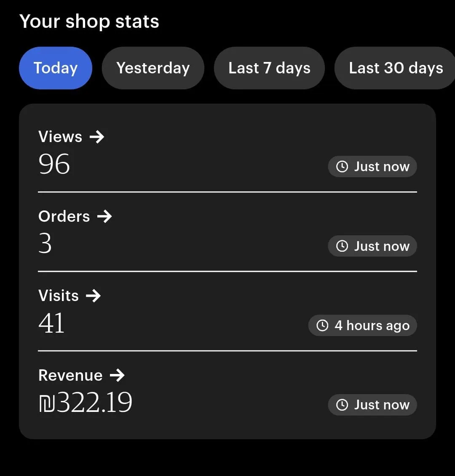Tap the Just now badge for Orders
The width and height of the screenshot is (455, 476).
tap(372, 246)
